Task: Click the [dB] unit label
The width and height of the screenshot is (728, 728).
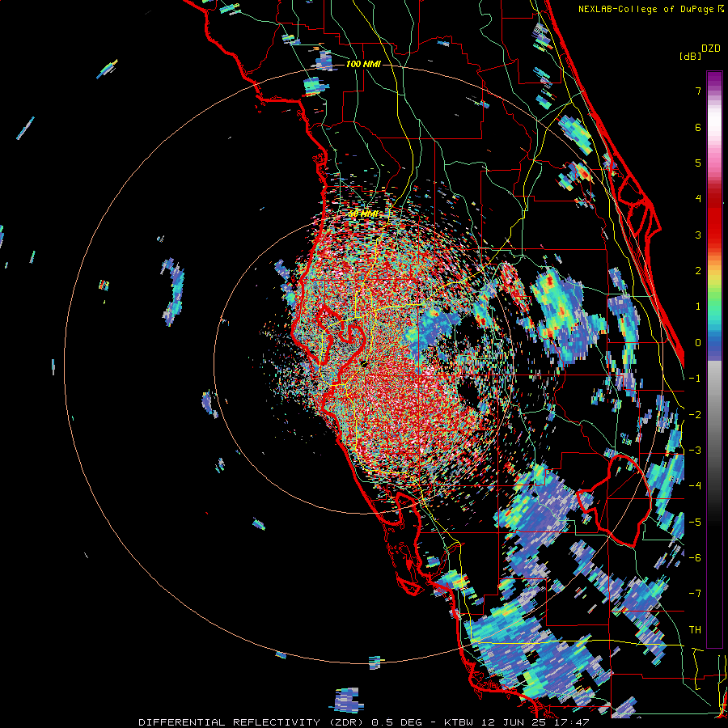Action: point(691,56)
